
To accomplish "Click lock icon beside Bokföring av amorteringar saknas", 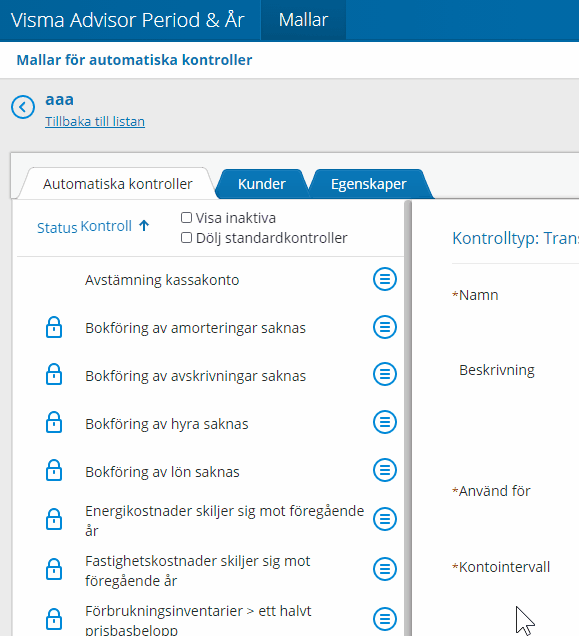I will coord(54,327).
